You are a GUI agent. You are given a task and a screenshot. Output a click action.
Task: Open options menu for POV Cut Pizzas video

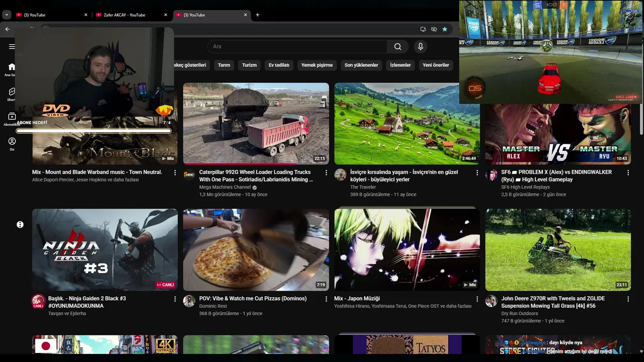click(326, 299)
